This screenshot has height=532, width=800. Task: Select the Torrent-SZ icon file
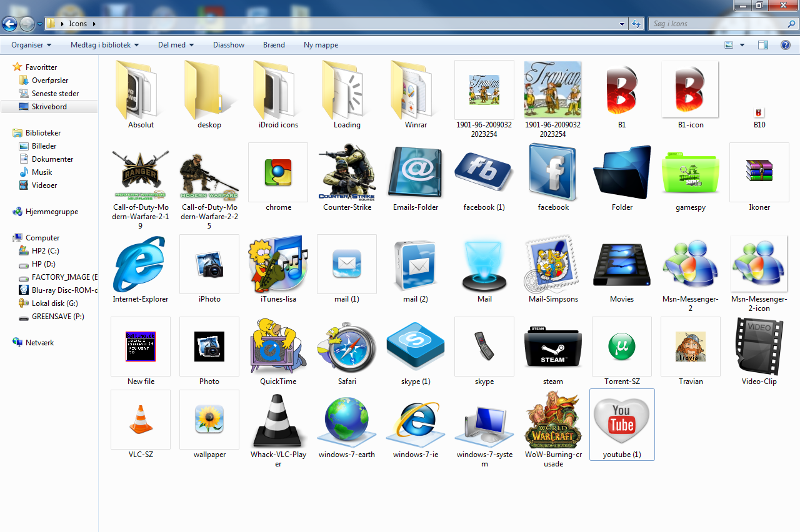coord(622,347)
